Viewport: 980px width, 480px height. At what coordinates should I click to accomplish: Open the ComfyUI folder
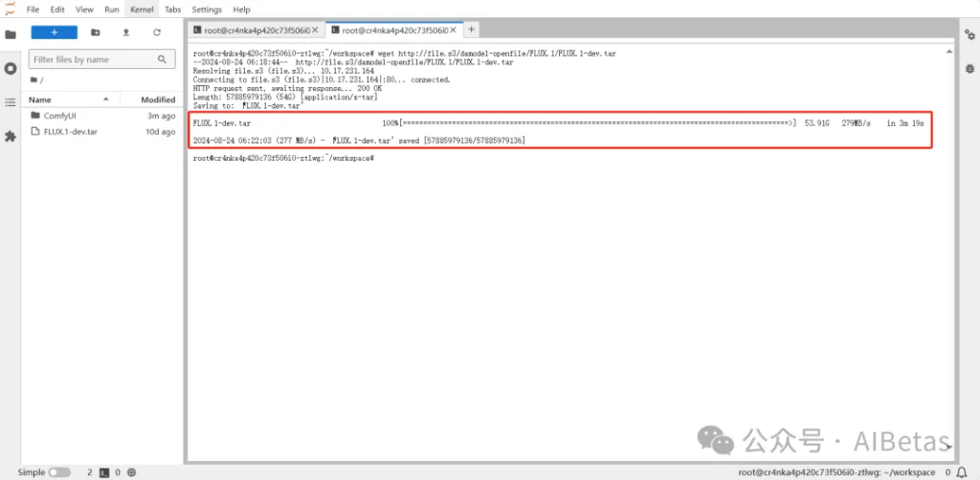(59, 116)
